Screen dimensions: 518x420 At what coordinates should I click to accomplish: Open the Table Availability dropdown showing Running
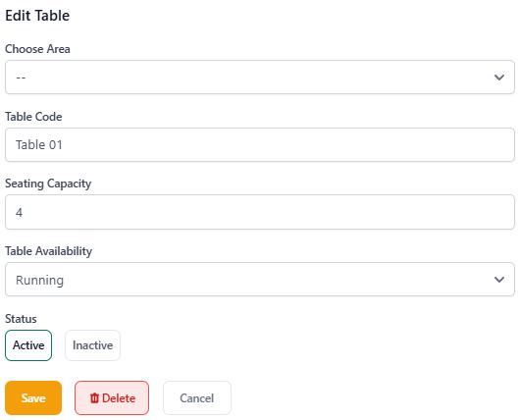[260, 280]
